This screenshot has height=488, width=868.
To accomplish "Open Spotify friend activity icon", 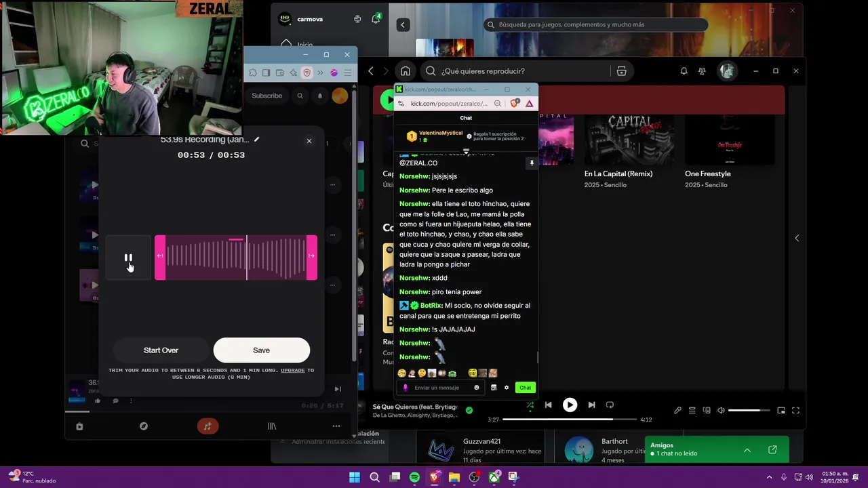I will point(703,71).
